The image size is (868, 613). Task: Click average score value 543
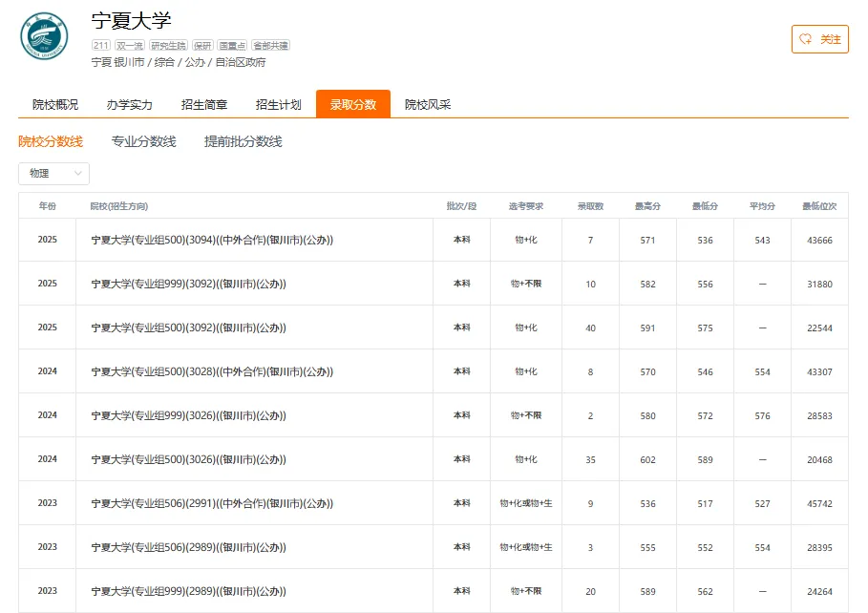762,241
